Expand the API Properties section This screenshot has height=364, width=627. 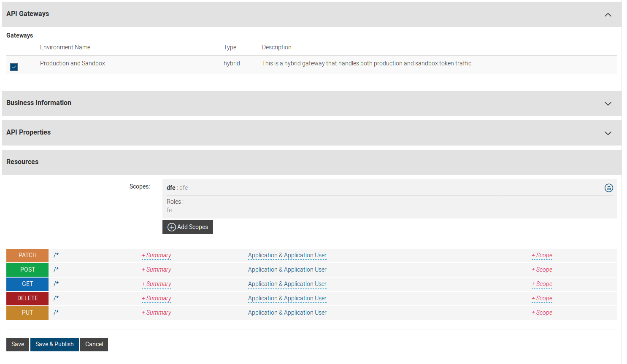pos(608,133)
